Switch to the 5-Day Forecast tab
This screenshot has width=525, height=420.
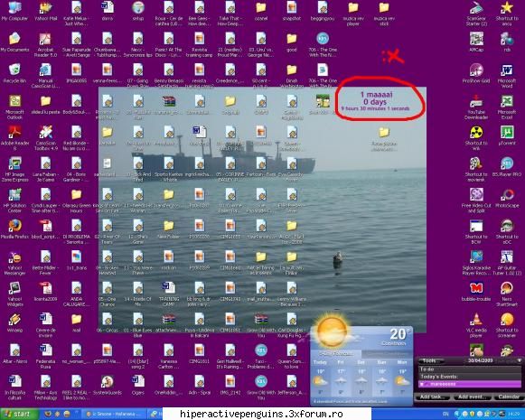tap(336, 354)
